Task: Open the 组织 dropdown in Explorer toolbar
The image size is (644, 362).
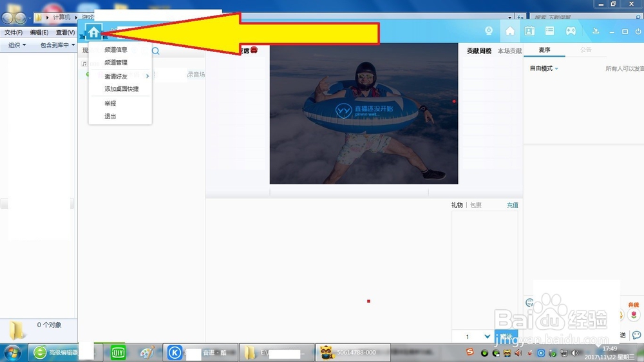Action: 17,45
